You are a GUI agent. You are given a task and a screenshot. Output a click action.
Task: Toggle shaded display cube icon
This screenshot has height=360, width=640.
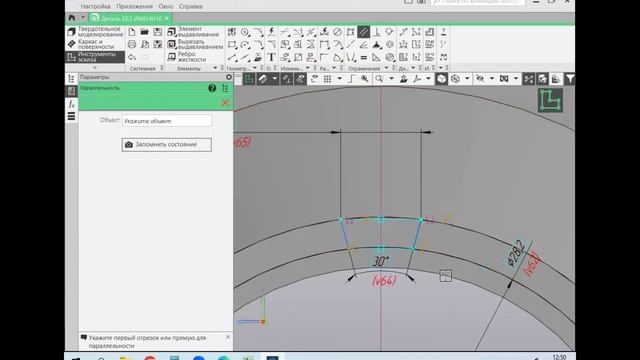coord(441,79)
